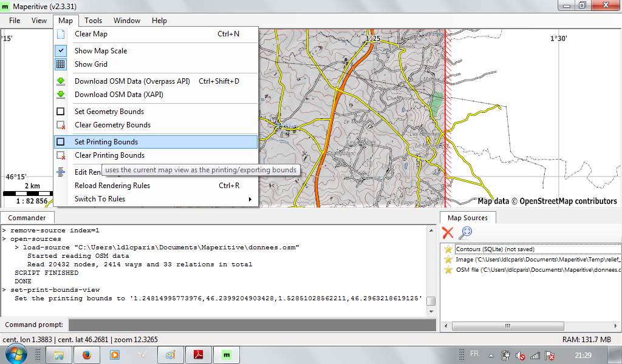Click the 'set-print-bounds-view' command line
The width and height of the screenshot is (622, 364).
click(x=55, y=290)
